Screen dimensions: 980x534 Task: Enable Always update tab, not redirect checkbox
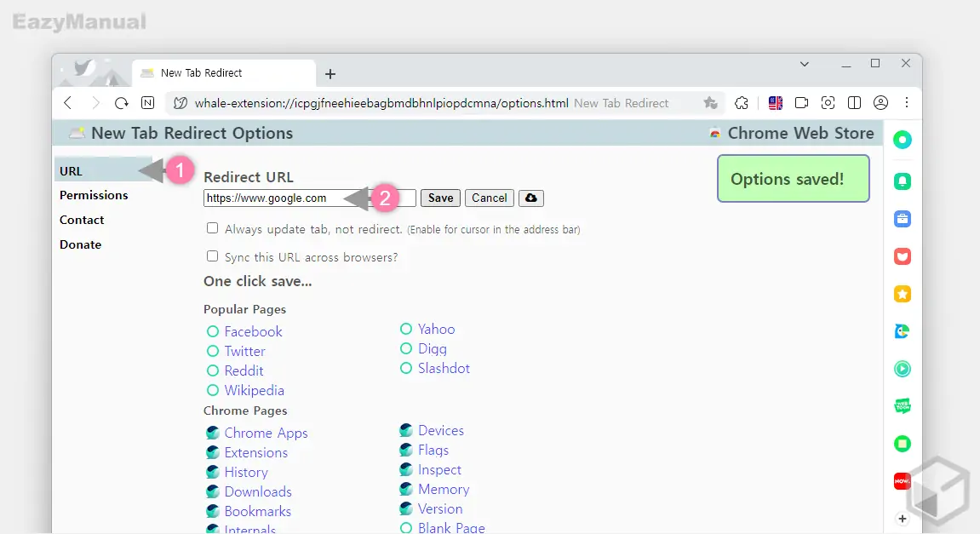click(x=213, y=228)
